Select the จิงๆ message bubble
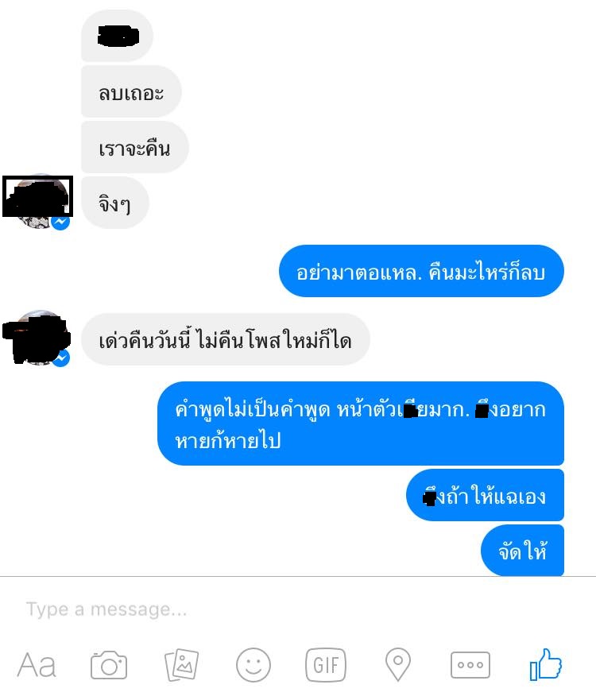Viewport: 596px width, 700px height. point(114,203)
